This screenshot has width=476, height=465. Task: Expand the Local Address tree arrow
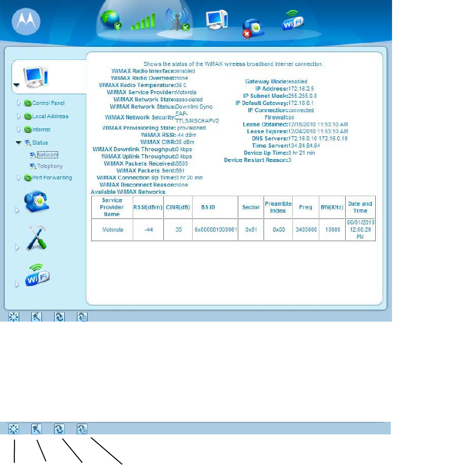pos(19,116)
